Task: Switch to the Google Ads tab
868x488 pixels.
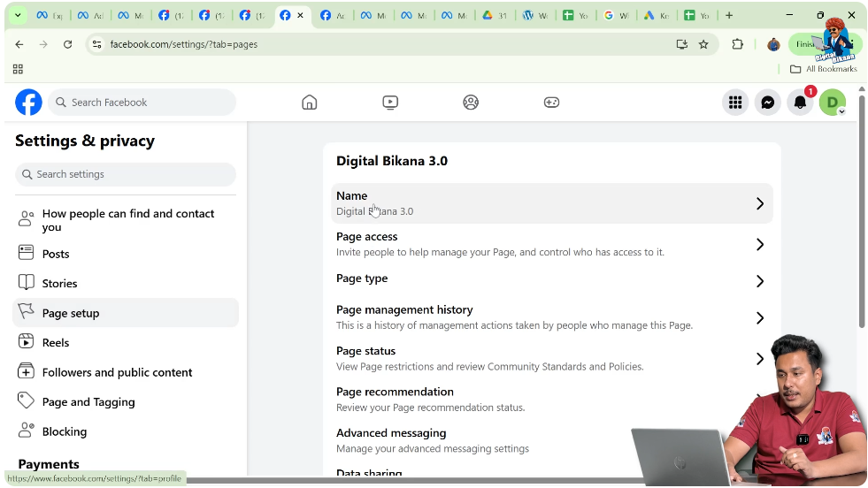Action: click(x=656, y=16)
